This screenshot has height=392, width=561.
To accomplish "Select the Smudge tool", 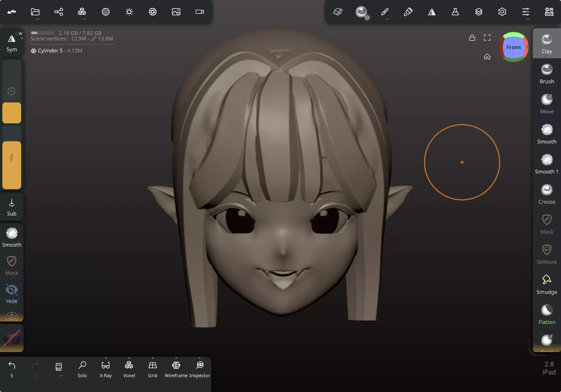I will (x=547, y=284).
